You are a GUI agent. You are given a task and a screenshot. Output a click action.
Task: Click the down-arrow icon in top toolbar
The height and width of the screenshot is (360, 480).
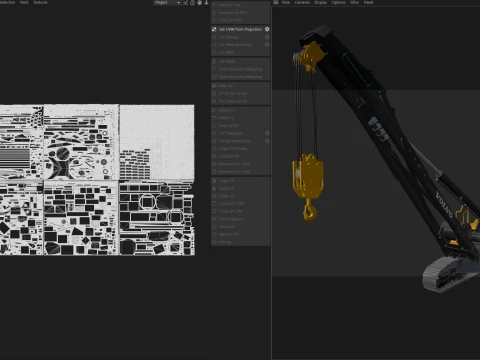(206, 3)
